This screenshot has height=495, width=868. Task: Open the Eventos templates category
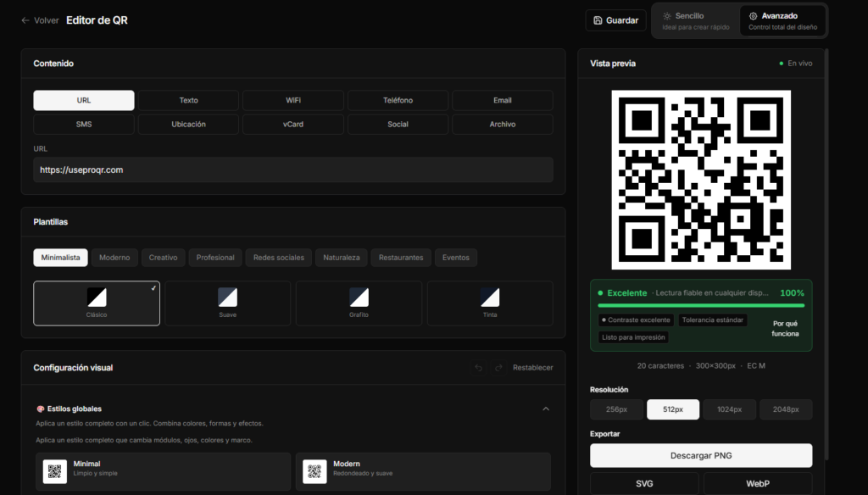click(x=455, y=258)
